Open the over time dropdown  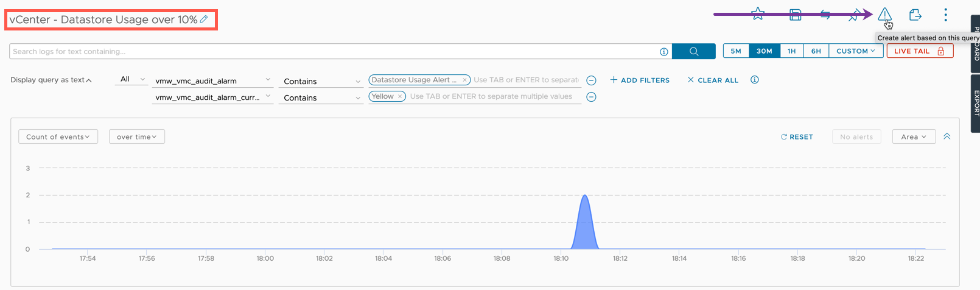(x=137, y=137)
